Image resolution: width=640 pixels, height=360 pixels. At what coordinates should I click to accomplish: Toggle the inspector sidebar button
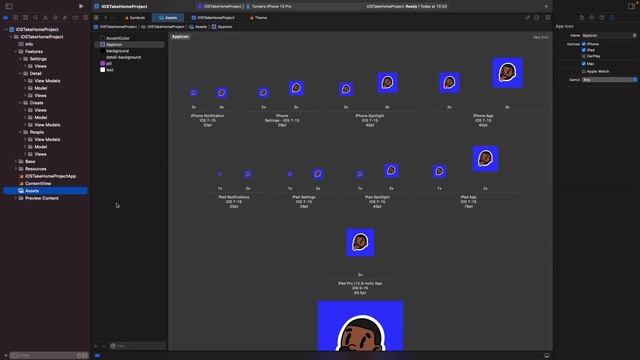pyautogui.click(x=631, y=6)
